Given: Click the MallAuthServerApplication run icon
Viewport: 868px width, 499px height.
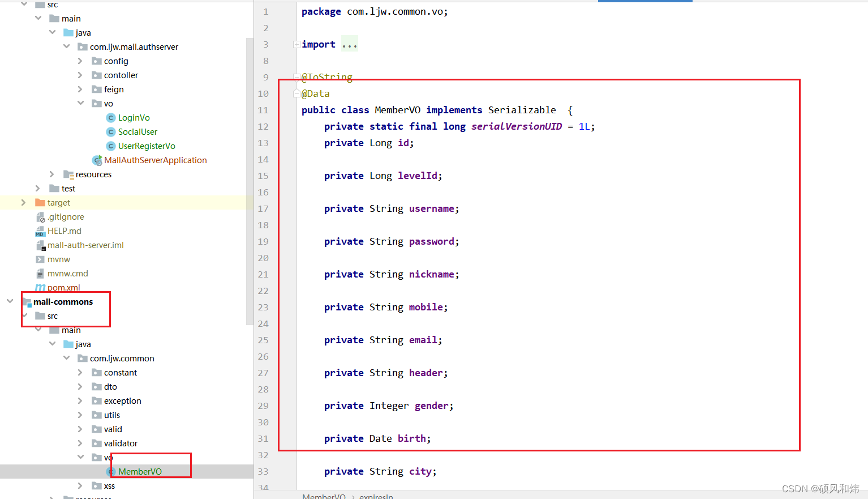Looking at the screenshot, I should tap(97, 160).
